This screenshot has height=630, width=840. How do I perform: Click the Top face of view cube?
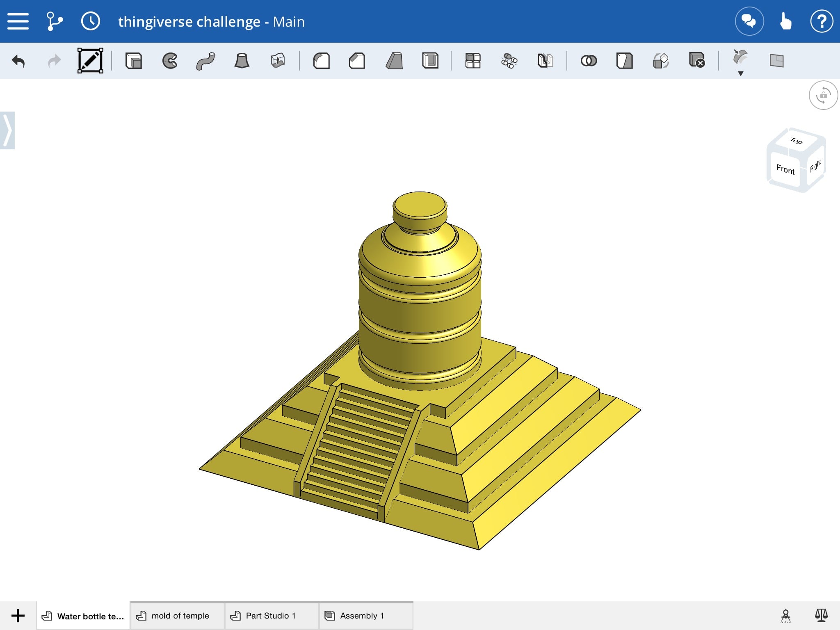pos(796,141)
